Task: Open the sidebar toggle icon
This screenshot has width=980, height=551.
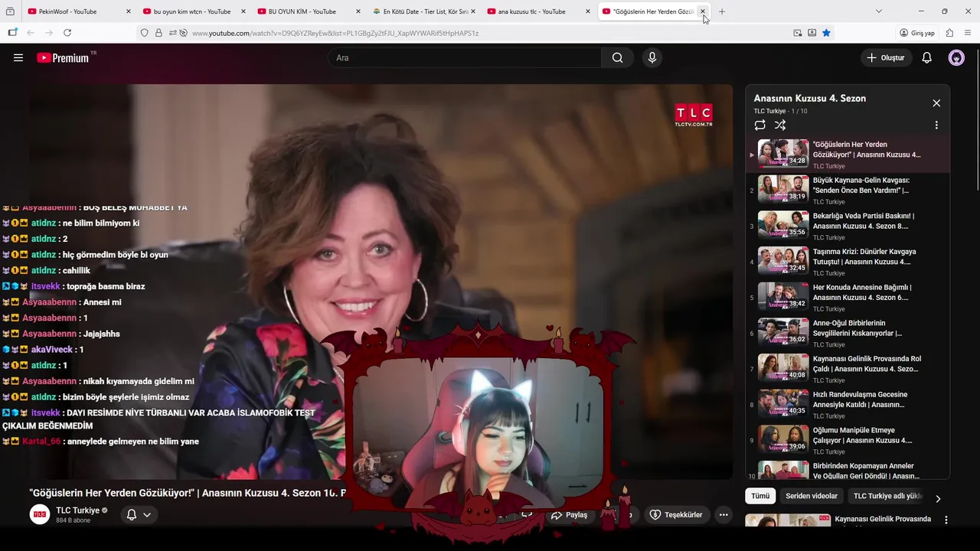Action: pyautogui.click(x=12, y=33)
